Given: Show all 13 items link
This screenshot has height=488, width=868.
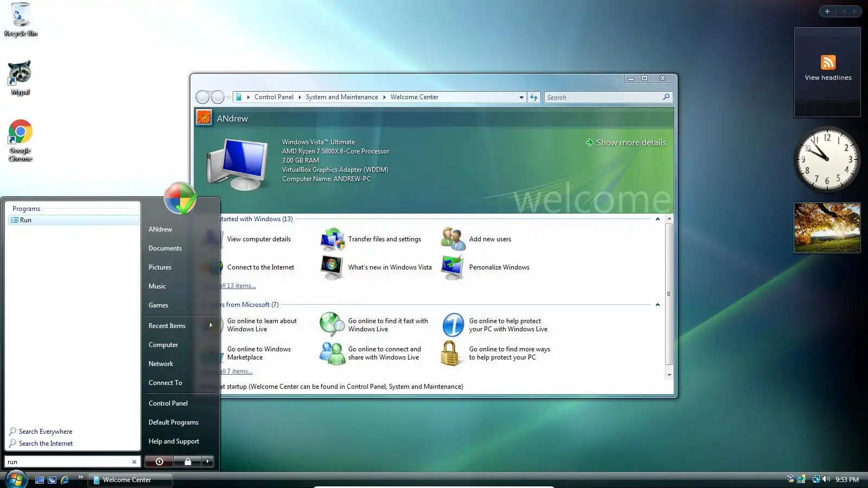Looking at the screenshot, I should (238, 286).
